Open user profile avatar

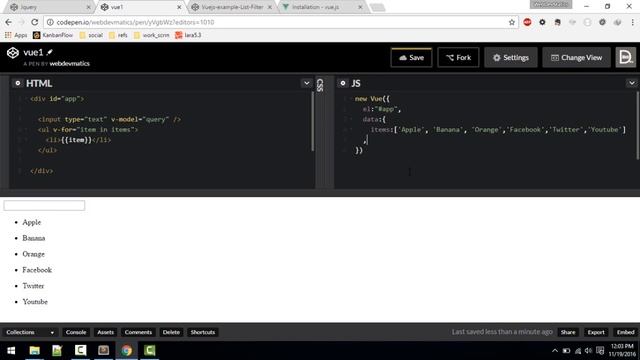pyautogui.click(x=626, y=58)
